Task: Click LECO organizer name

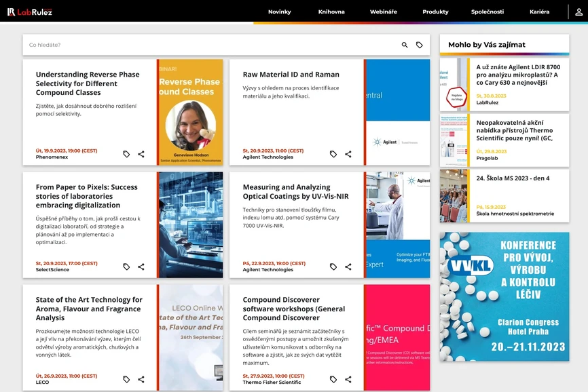Action: 42,383
